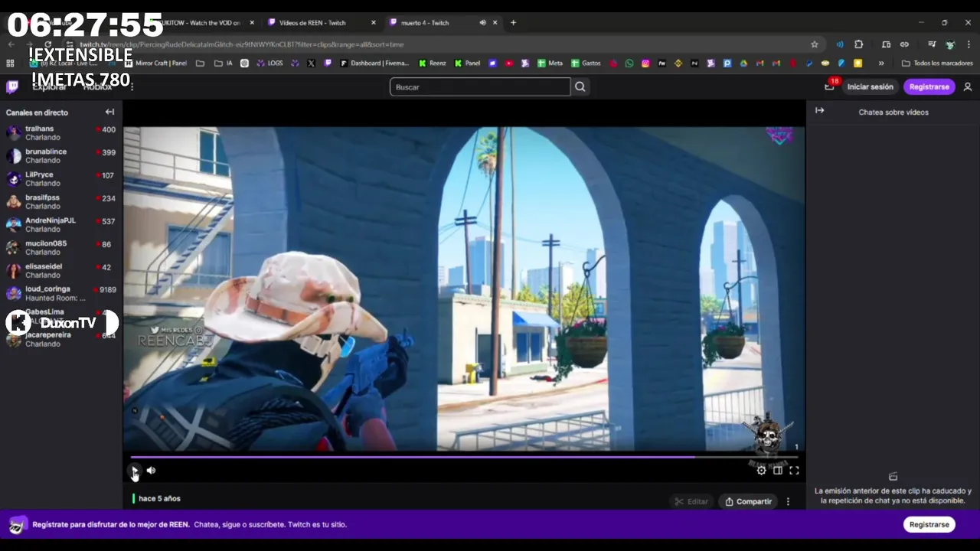Open the browser apps grid icon
Viewport: 980px width, 551px height.
point(10,64)
